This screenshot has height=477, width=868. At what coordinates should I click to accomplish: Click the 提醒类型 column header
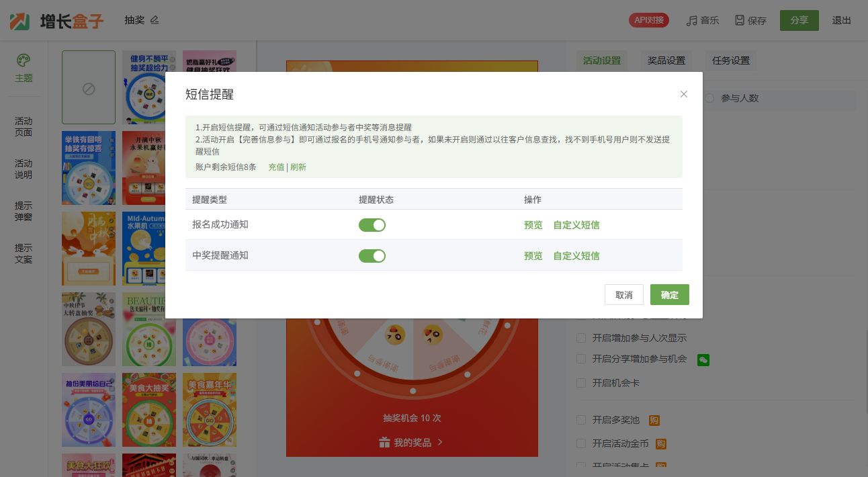pos(210,200)
